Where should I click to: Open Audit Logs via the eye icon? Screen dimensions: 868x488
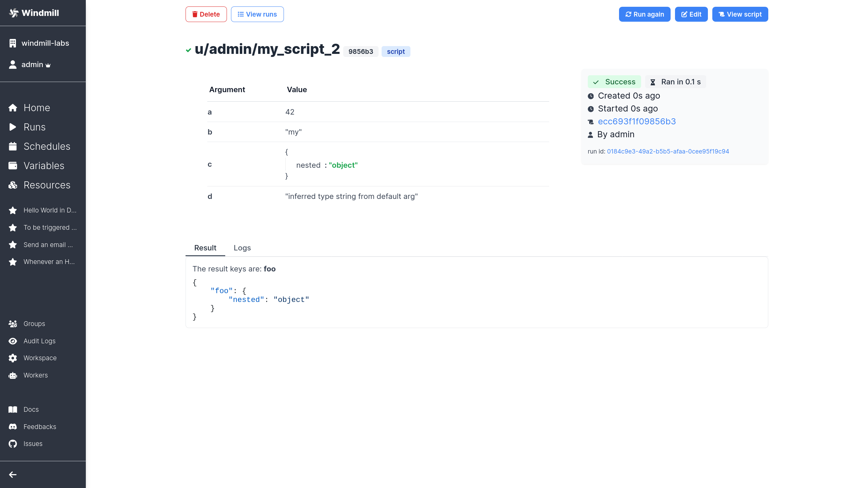13,341
